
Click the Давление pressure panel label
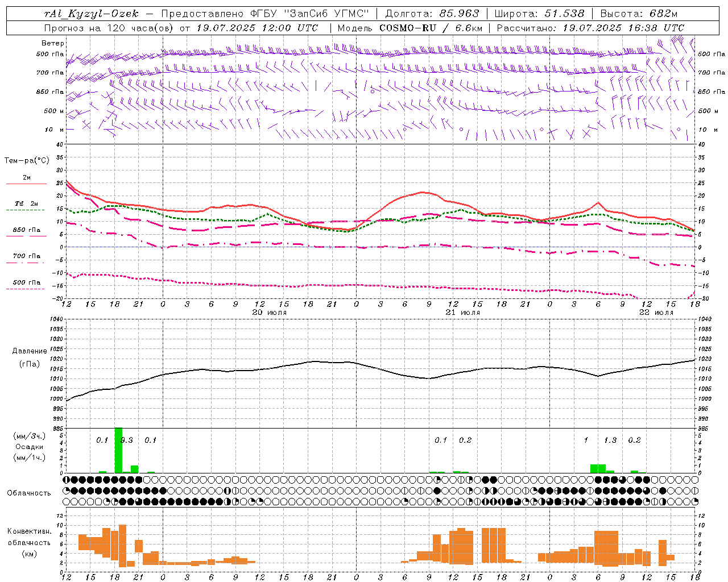point(30,351)
